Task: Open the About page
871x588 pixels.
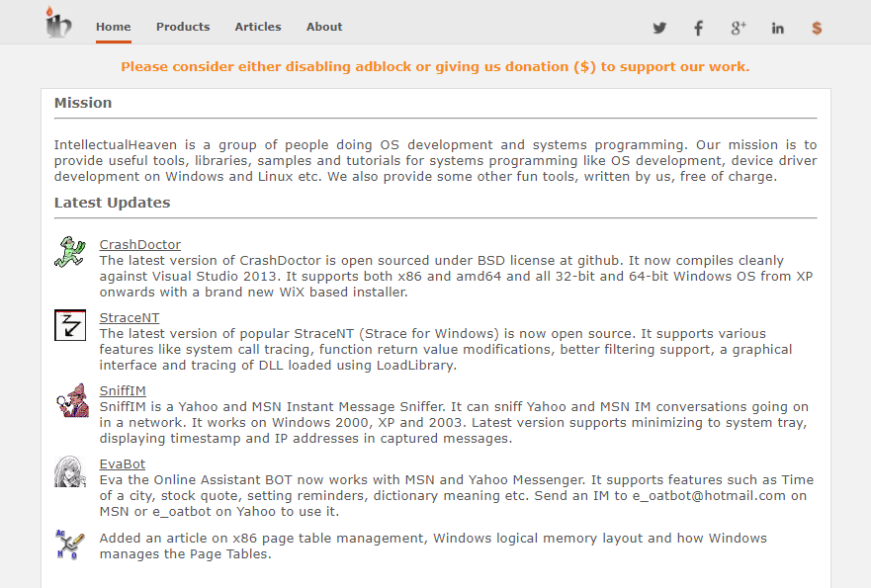Action: click(324, 27)
